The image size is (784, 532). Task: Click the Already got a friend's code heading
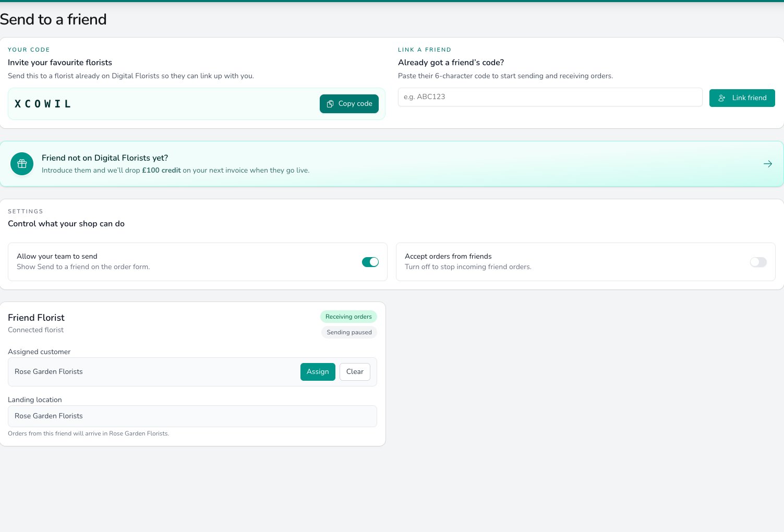[451, 63]
